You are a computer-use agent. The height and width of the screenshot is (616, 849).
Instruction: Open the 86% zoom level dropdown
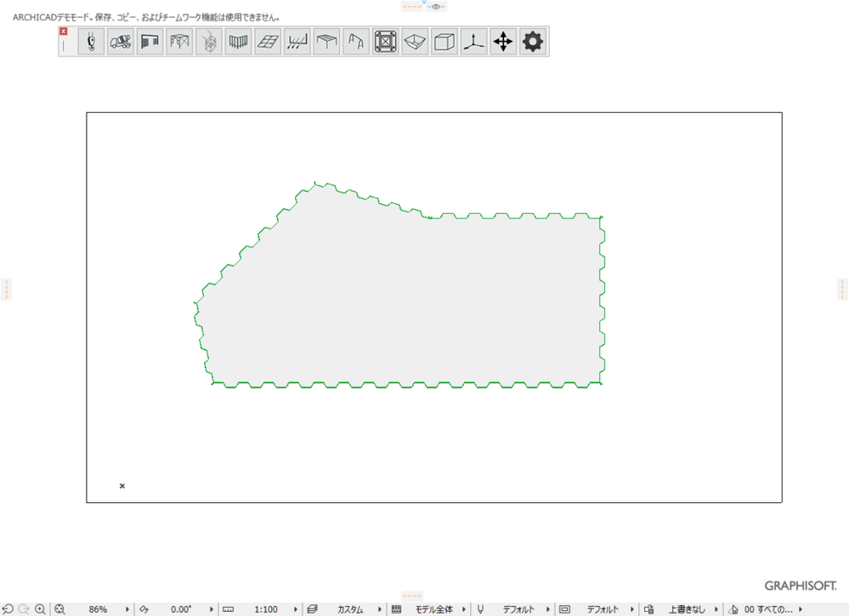tap(127, 609)
